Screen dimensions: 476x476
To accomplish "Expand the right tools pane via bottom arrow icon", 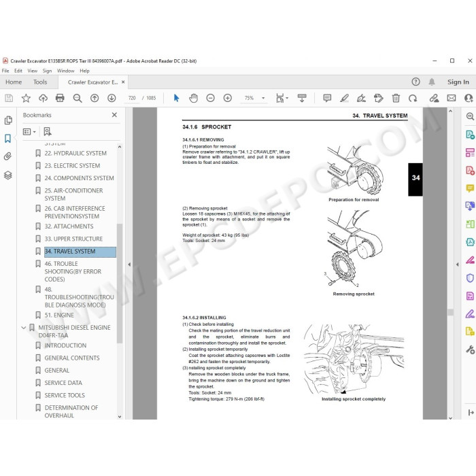I will pos(471,412).
